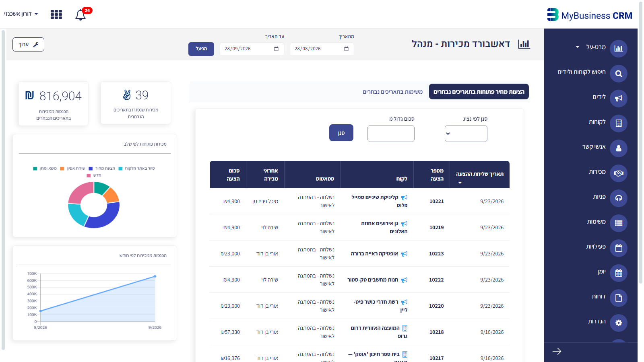
Task: Click the הפעל button
Action: click(201, 49)
